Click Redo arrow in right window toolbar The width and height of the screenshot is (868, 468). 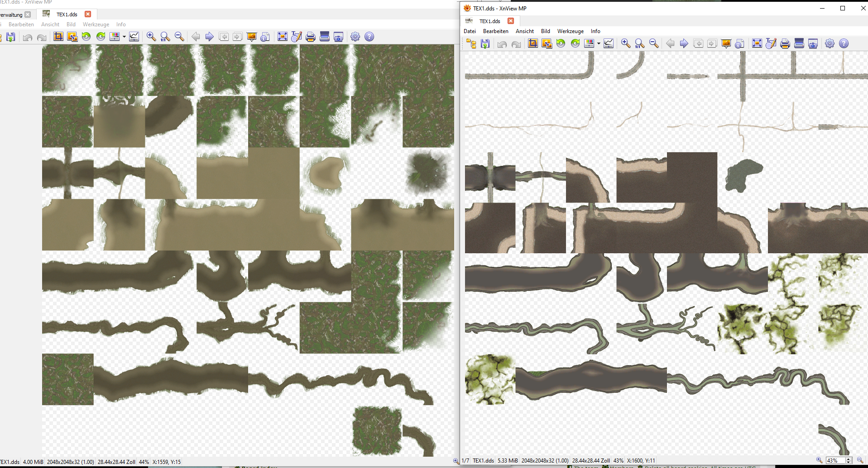click(516, 44)
